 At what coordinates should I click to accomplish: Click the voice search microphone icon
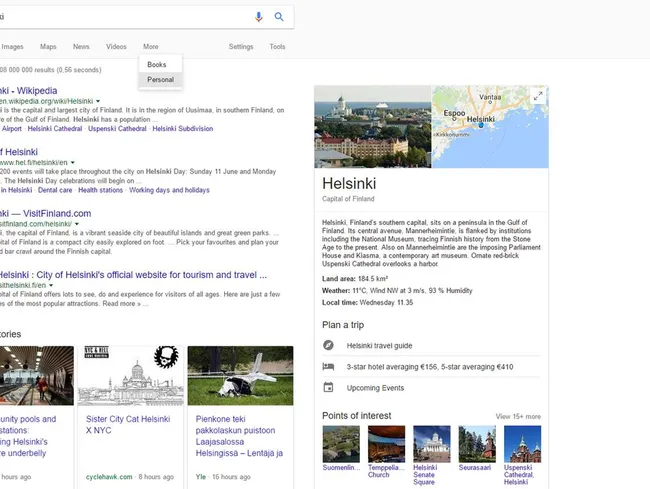(x=258, y=17)
